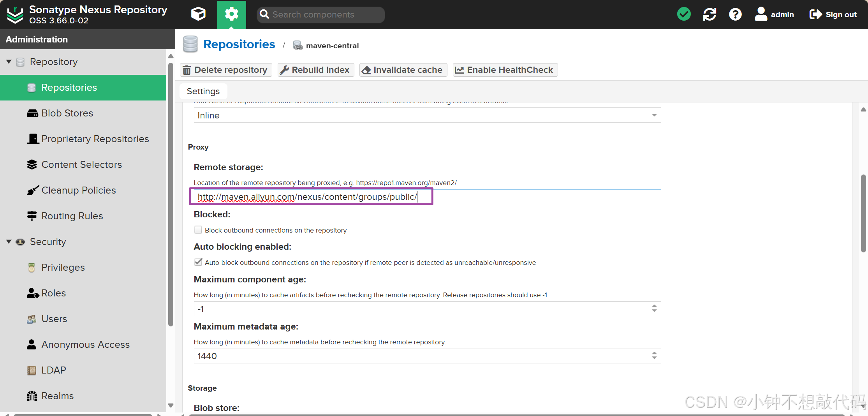Click the Content Selectors layers icon
This screenshot has width=868, height=416.
[x=32, y=165]
